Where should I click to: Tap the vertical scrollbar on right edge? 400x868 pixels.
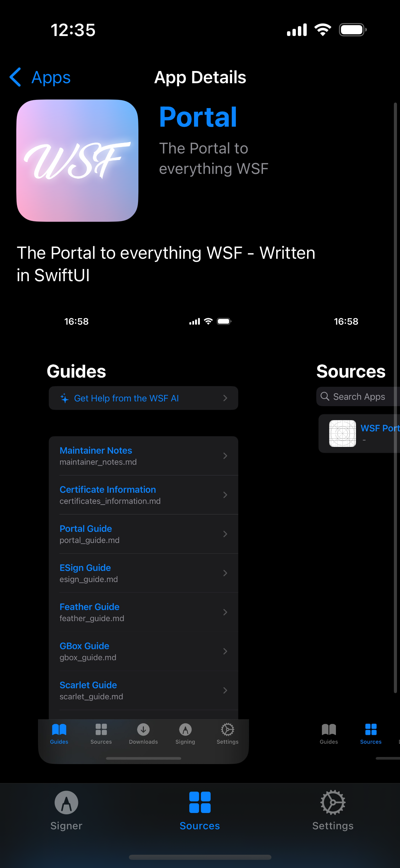click(x=395, y=397)
